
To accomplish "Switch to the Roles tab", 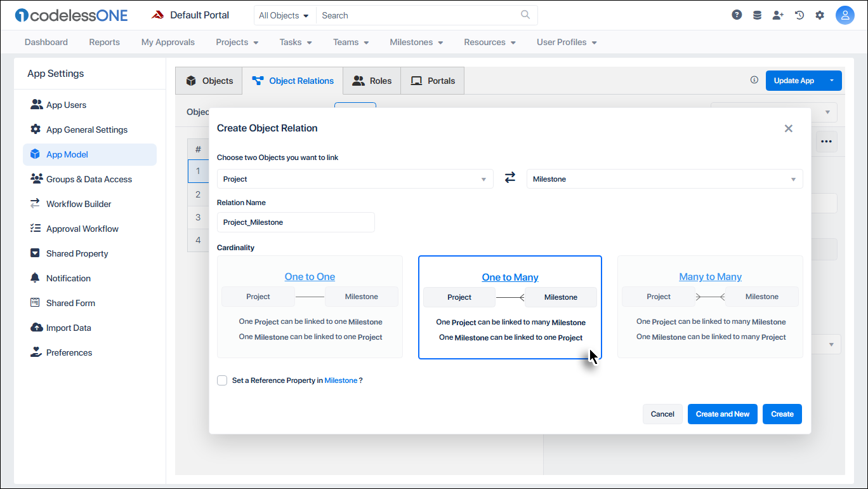I will pos(372,81).
